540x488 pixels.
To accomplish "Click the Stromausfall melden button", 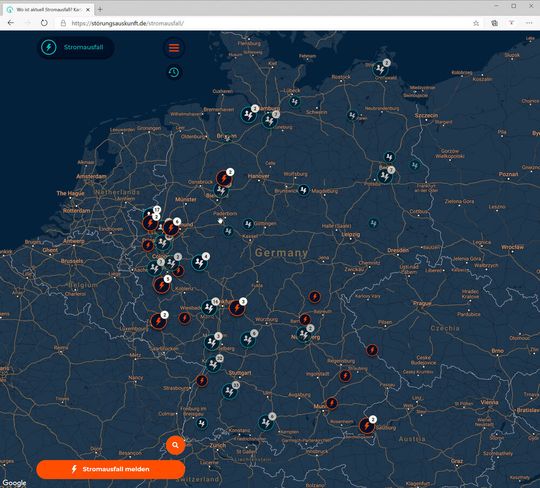I will (x=111, y=469).
